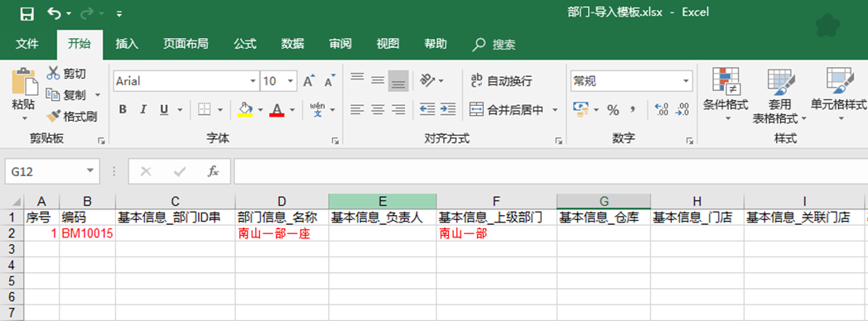Open the Arial font name dropdown
Viewport: 868px width, 321px height.
[x=253, y=81]
